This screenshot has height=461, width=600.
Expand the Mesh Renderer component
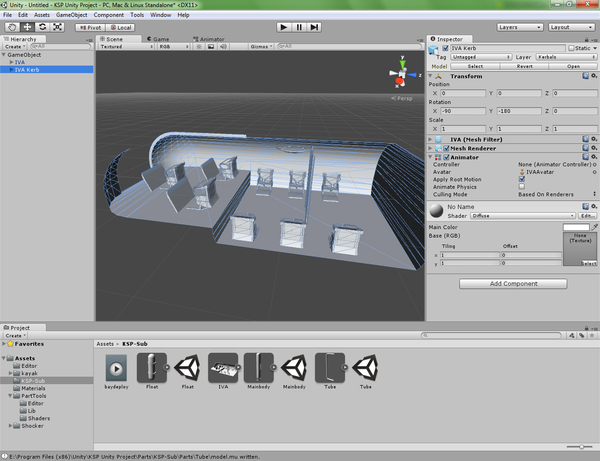(x=431, y=148)
